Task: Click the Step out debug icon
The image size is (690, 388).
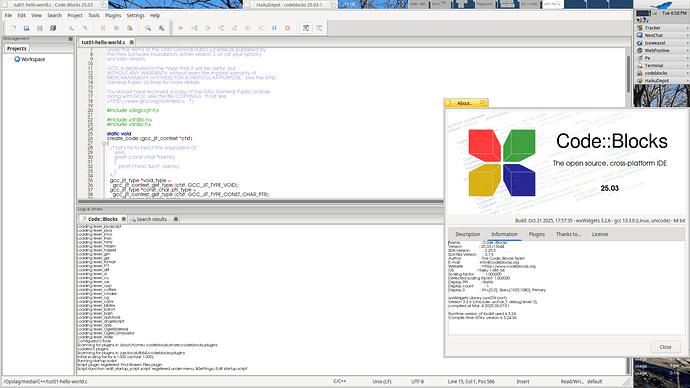Action: [234, 28]
